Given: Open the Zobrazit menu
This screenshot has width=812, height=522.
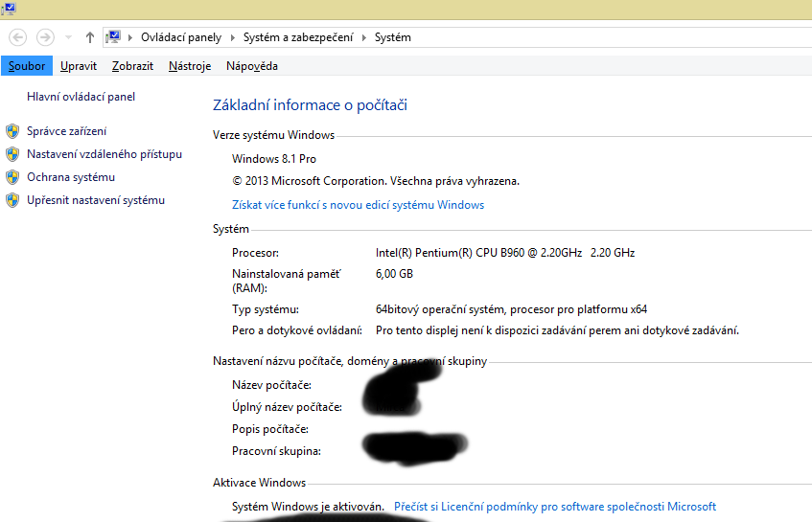Looking at the screenshot, I should click(132, 66).
